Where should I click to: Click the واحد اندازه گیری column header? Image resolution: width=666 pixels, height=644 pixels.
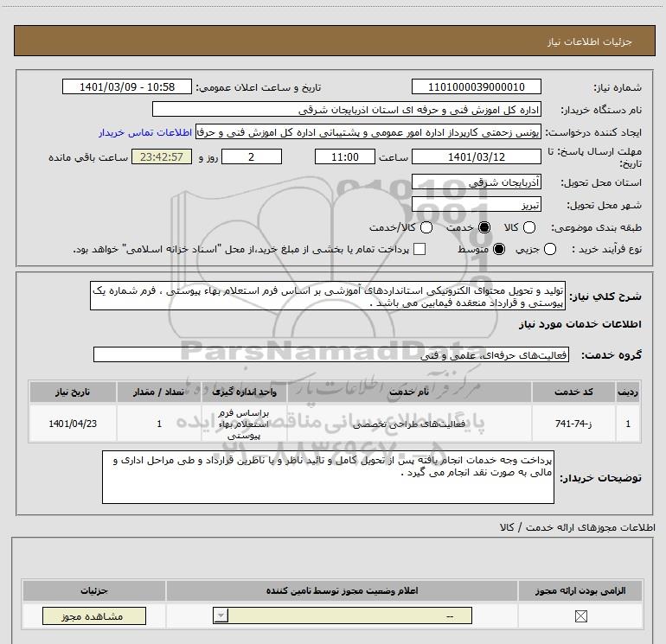[x=244, y=392]
